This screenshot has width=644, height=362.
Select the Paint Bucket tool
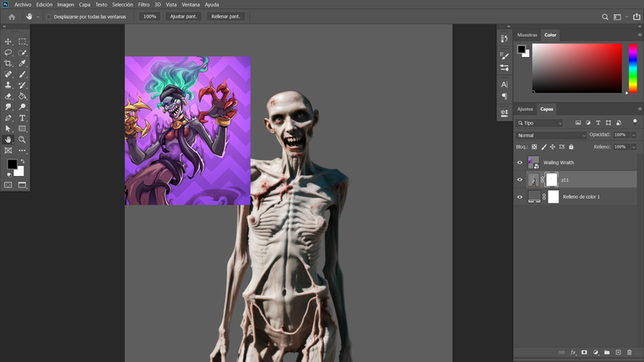22,96
